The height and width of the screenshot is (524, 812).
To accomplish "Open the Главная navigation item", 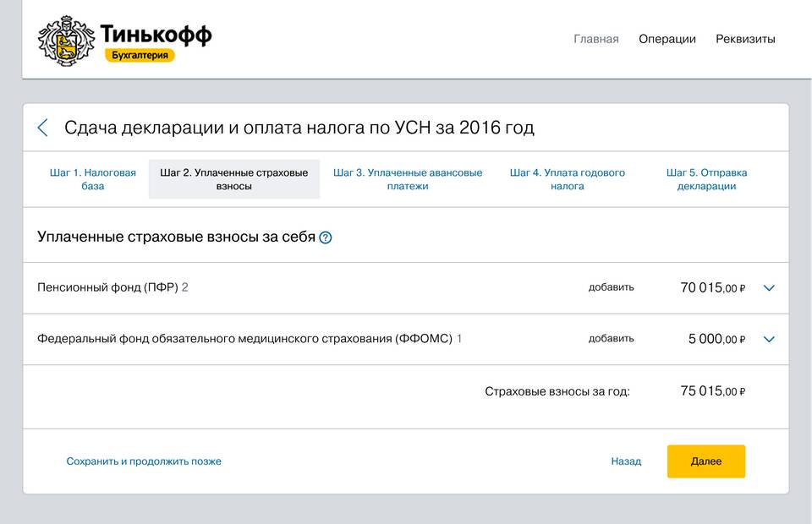I will [x=595, y=39].
